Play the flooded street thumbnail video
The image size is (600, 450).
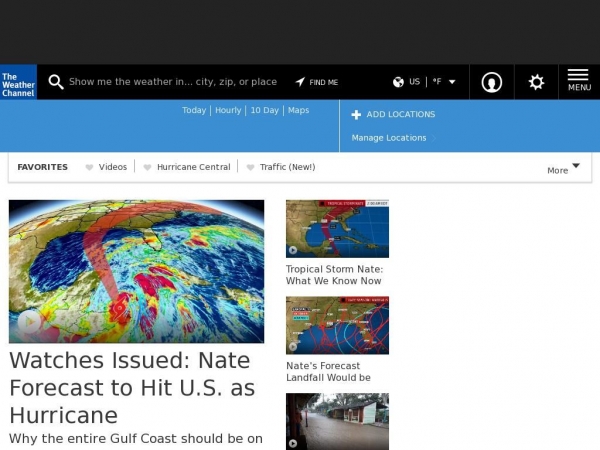293,443
